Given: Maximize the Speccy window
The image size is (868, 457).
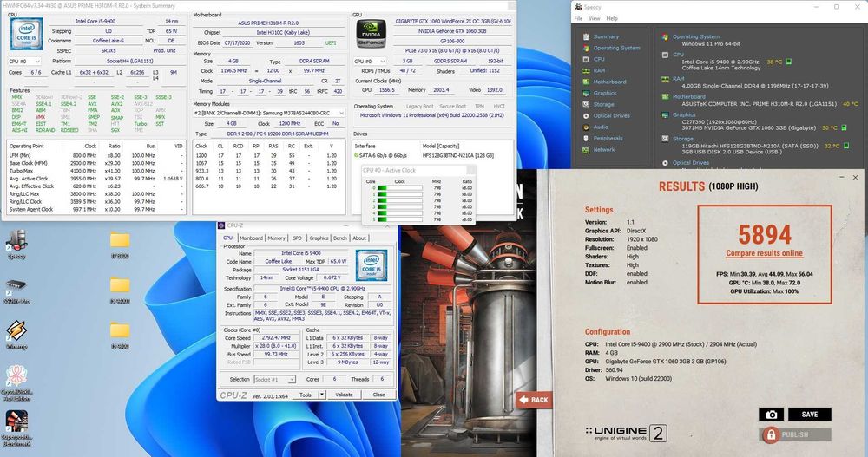Looking at the screenshot, I should (837, 7).
